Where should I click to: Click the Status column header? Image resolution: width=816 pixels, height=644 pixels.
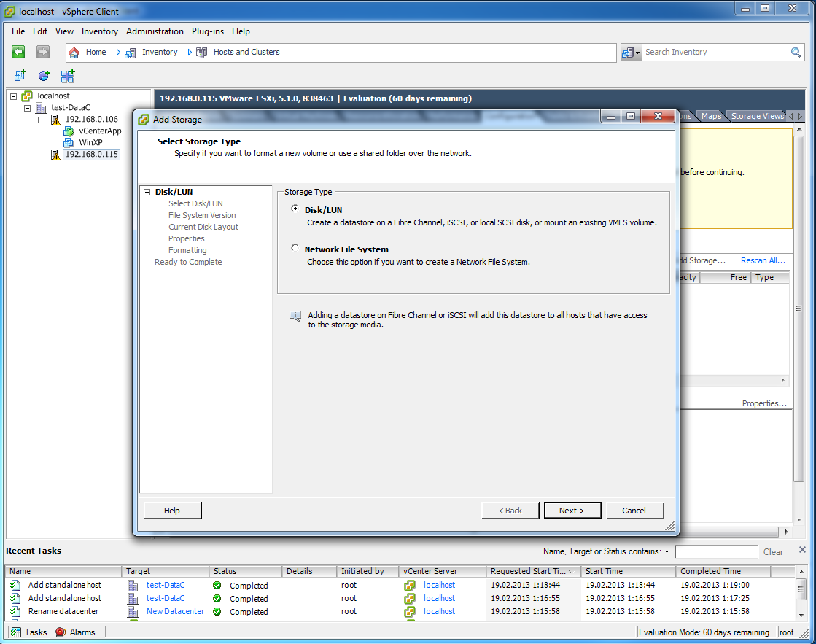pos(245,571)
